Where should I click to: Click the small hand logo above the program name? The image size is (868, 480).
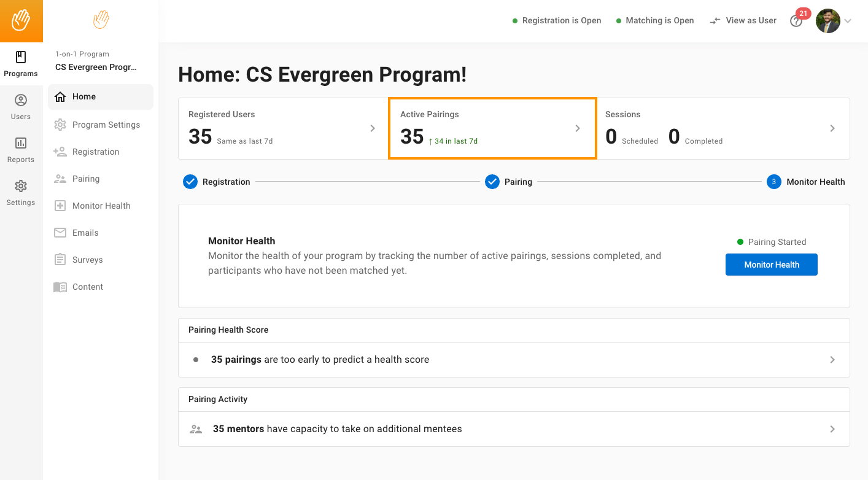coord(101,20)
